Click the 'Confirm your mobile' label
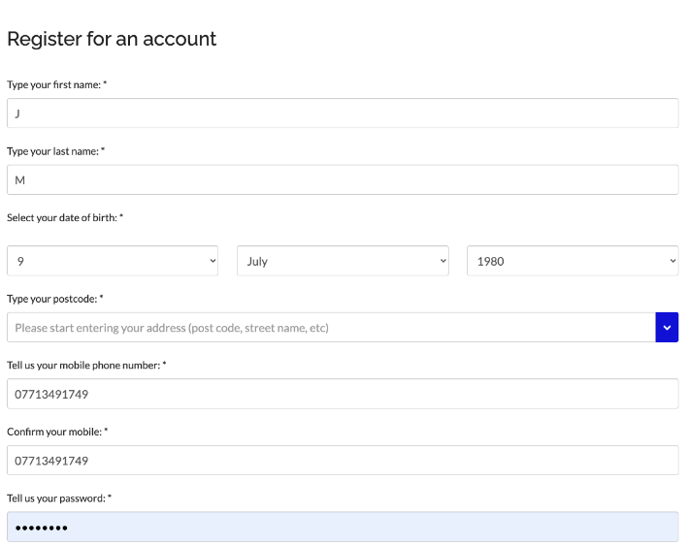The width and height of the screenshot is (688, 546). [x=57, y=432]
